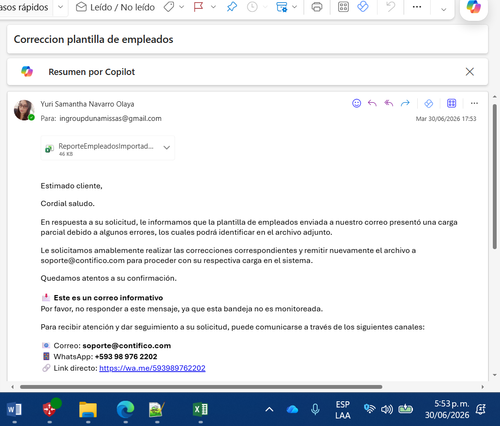This screenshot has width=500, height=426.
Task: Open the tag categorize icon
Action: tap(169, 7)
